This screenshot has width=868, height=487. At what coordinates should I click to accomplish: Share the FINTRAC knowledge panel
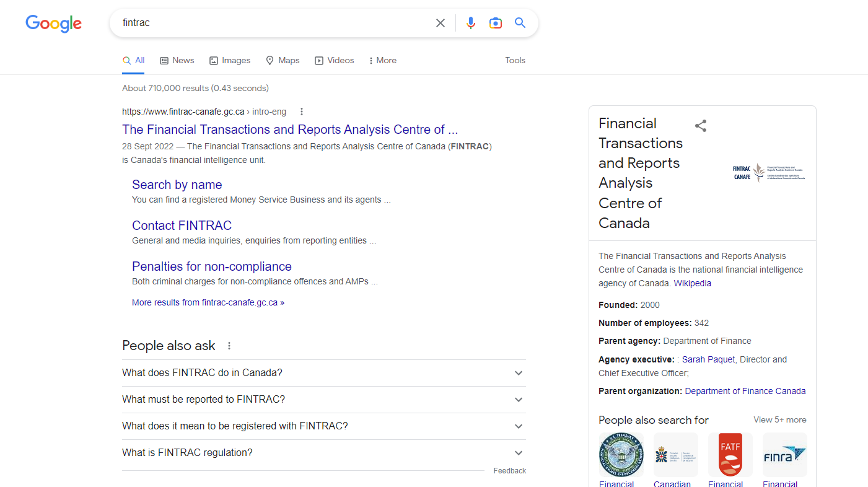coord(700,126)
